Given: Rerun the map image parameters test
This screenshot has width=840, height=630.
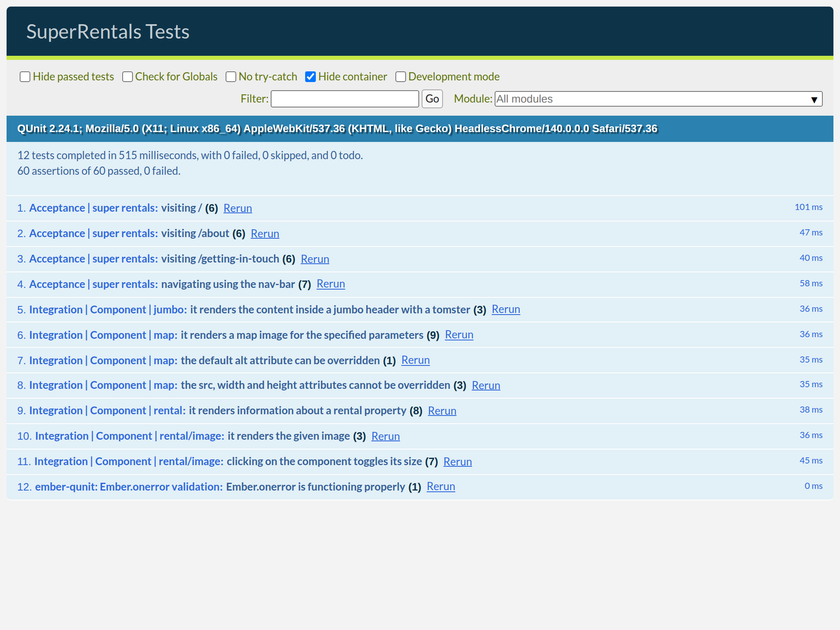Looking at the screenshot, I should [x=459, y=335].
